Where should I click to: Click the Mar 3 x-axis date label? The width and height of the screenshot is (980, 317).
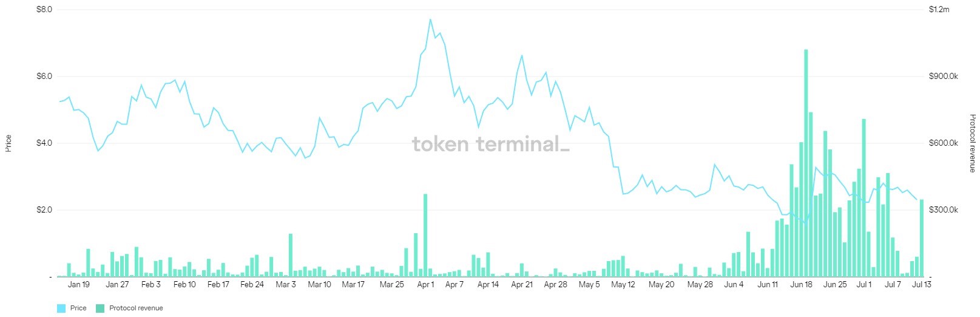286,284
